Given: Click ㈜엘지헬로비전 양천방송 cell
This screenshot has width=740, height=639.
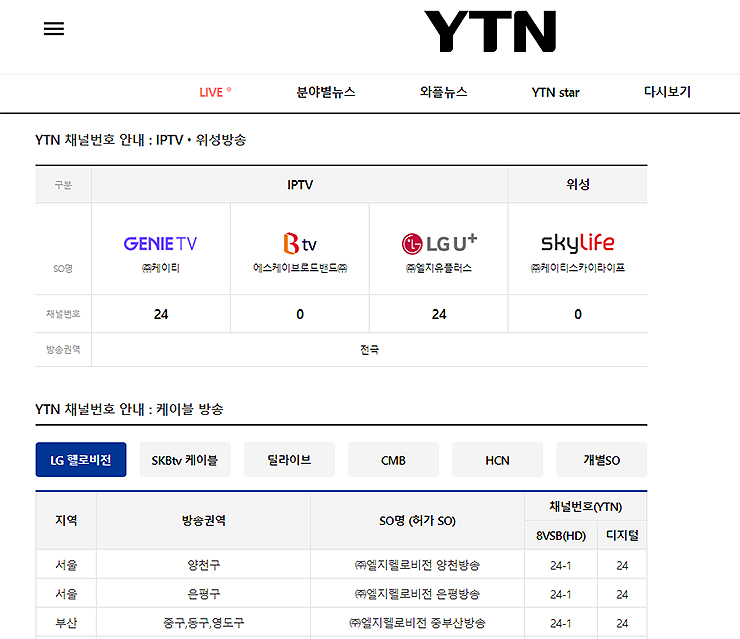Looking at the screenshot, I should pos(417,565).
